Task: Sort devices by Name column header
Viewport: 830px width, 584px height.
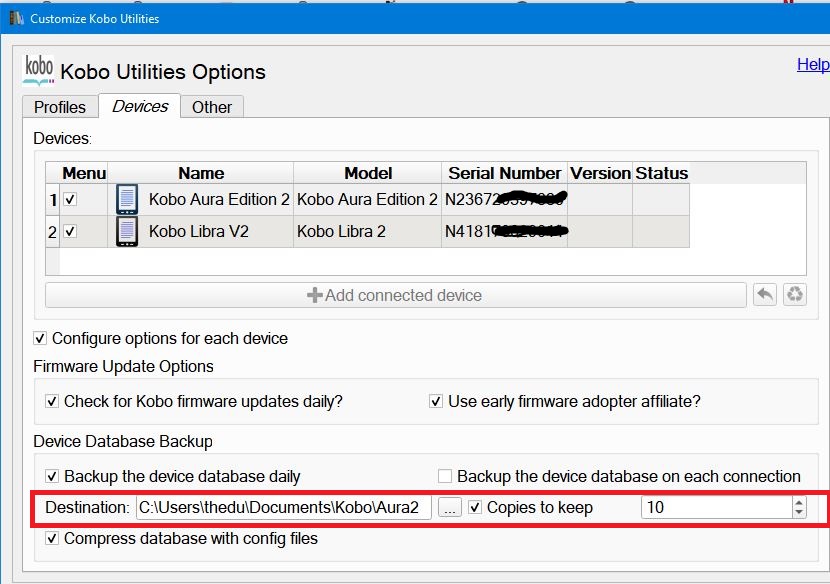Action: [201, 173]
